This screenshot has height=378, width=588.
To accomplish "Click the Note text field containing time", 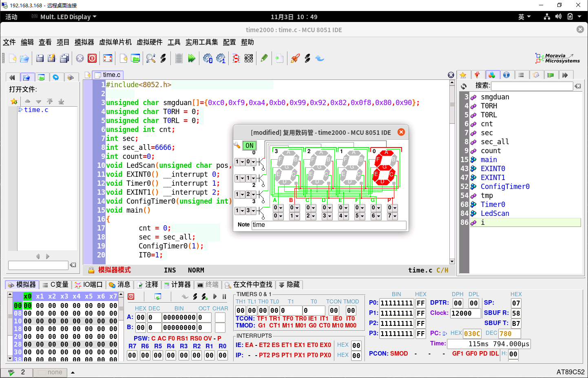I will pyautogui.click(x=329, y=225).
